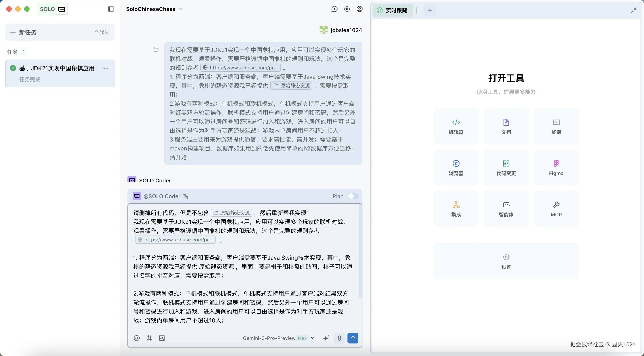Open the 浏览器 browser tool
644x356 pixels.
coord(456,167)
